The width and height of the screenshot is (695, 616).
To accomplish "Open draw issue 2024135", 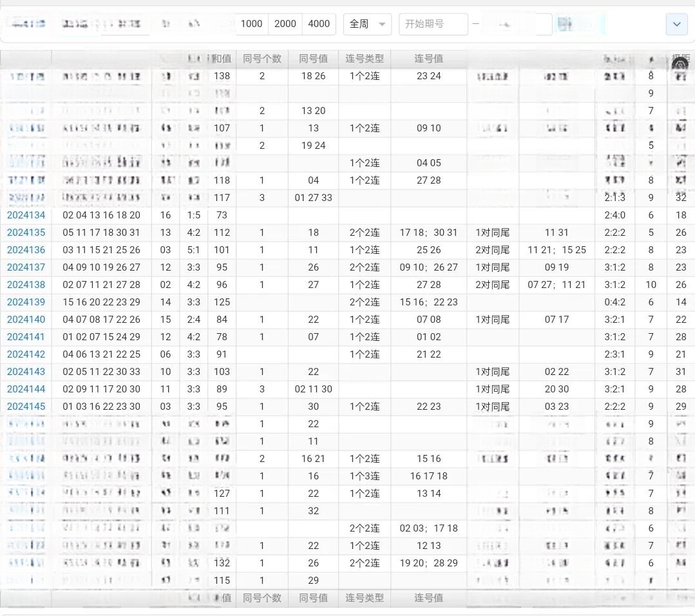I will [x=26, y=233].
